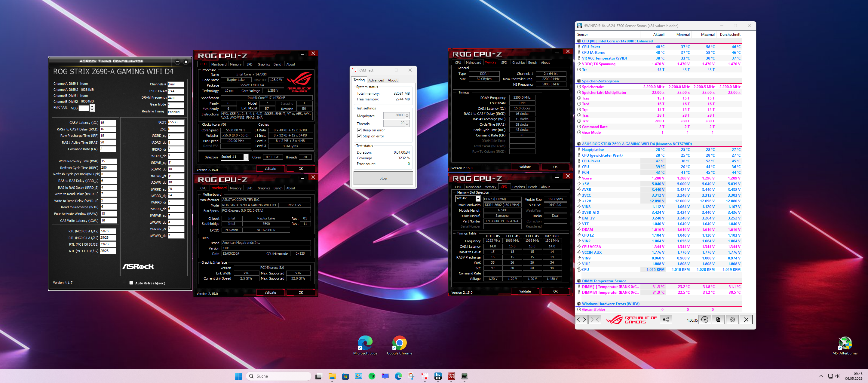Select the active SPD tab in CPU-Z SPD window

(x=504, y=187)
